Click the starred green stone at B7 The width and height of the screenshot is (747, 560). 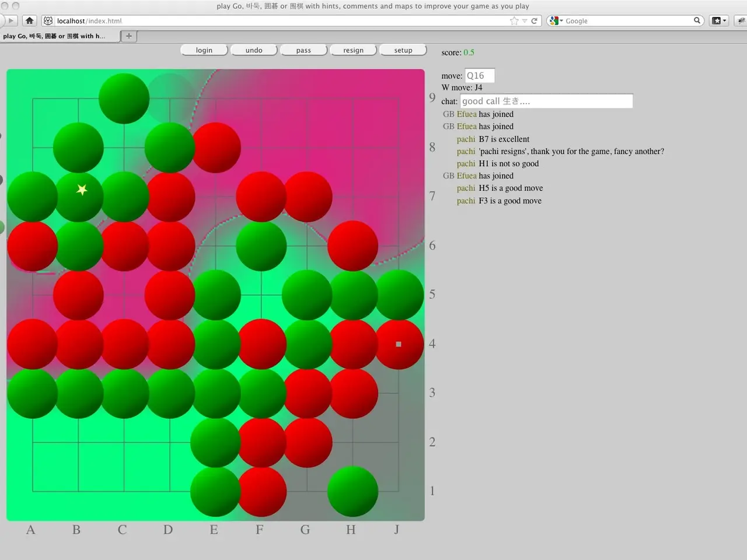click(x=78, y=197)
